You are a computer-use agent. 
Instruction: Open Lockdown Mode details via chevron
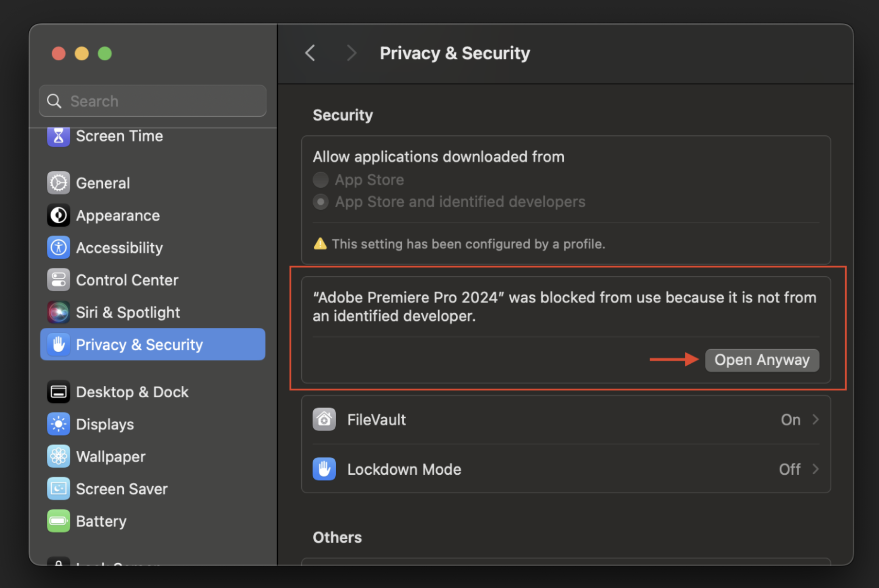click(x=815, y=469)
